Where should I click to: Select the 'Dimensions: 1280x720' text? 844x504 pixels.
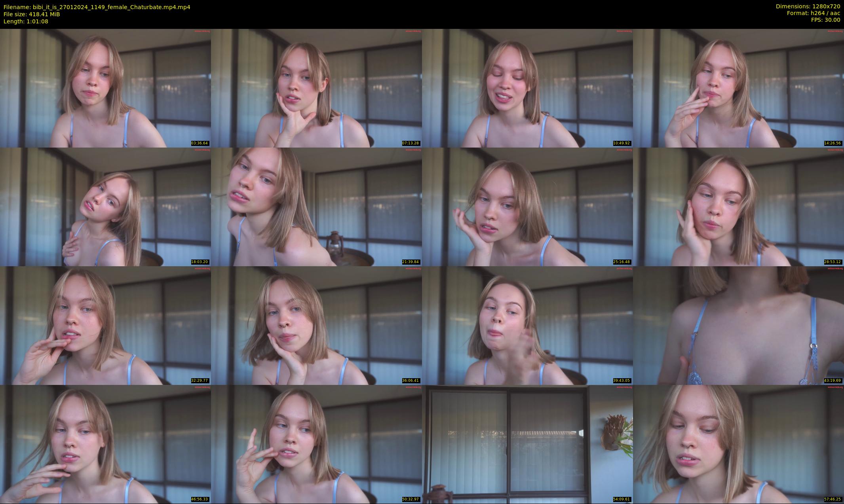coord(808,6)
